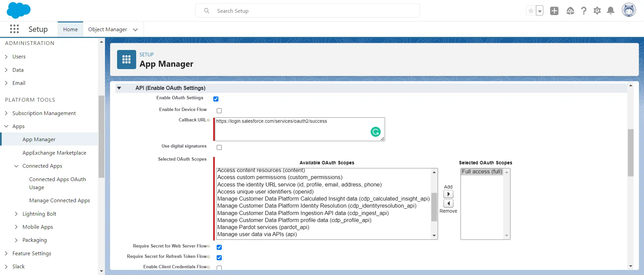Click Selected OAuth Scopes list scroll down arrow
This screenshot has width=644, height=275.
point(506,236)
